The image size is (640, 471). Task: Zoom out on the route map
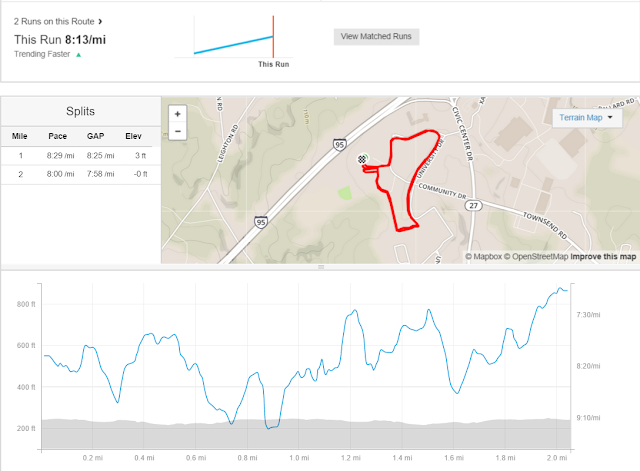pos(178,131)
